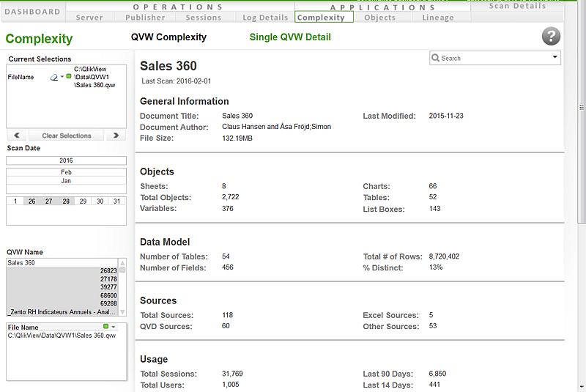586x392 pixels.
Task: Click the back arrow in Current Selections
Action: (x=16, y=136)
